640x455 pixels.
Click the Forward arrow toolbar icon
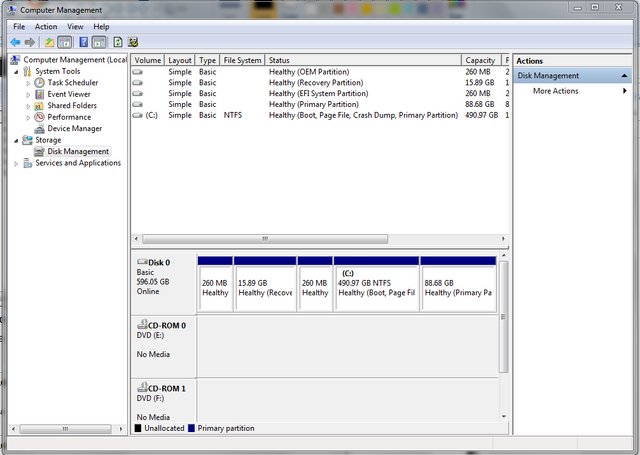point(30,42)
